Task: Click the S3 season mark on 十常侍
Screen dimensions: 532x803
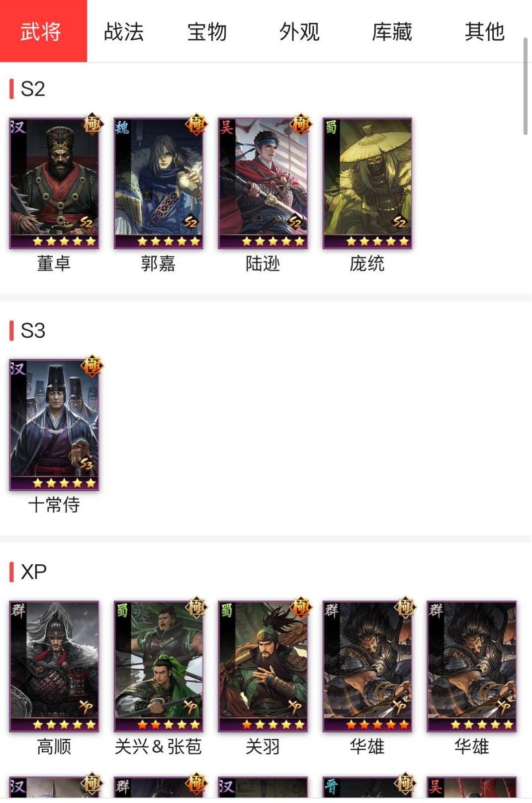Action: point(87,464)
